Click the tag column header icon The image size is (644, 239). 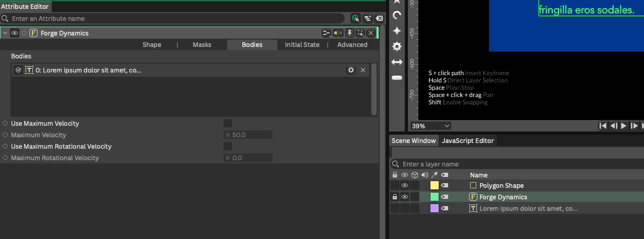[444, 175]
